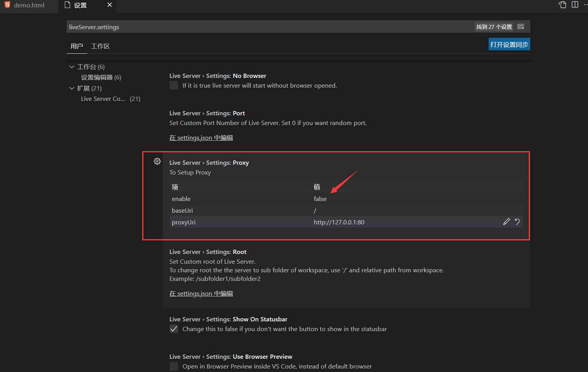The width and height of the screenshot is (588, 372).
Task: Click the false value in proxy table
Action: pos(320,199)
